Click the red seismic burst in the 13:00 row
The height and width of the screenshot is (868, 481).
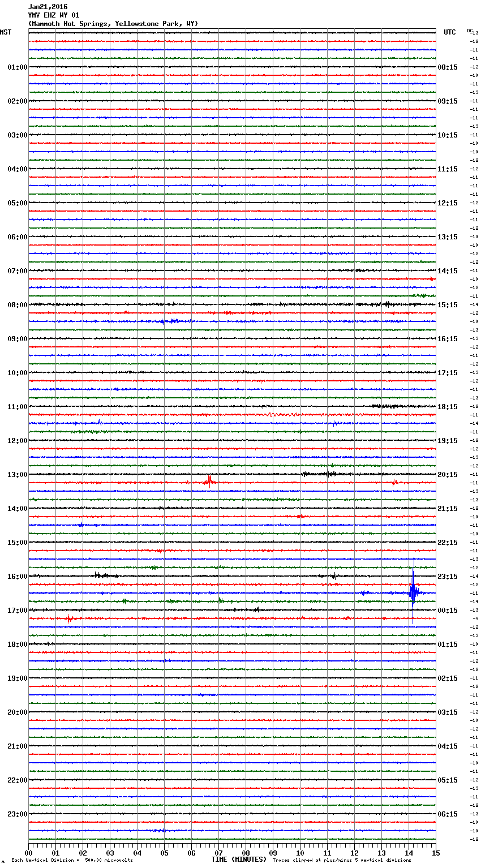pyautogui.click(x=209, y=482)
